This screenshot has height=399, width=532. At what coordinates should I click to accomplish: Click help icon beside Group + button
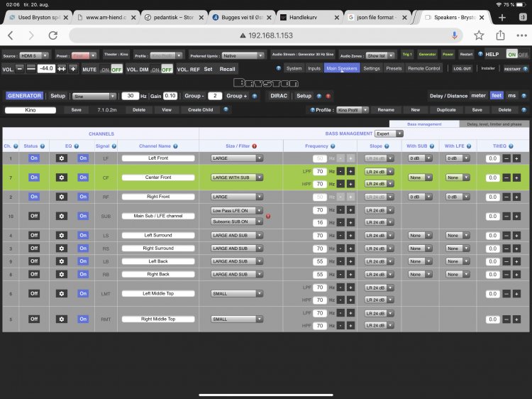pos(255,96)
